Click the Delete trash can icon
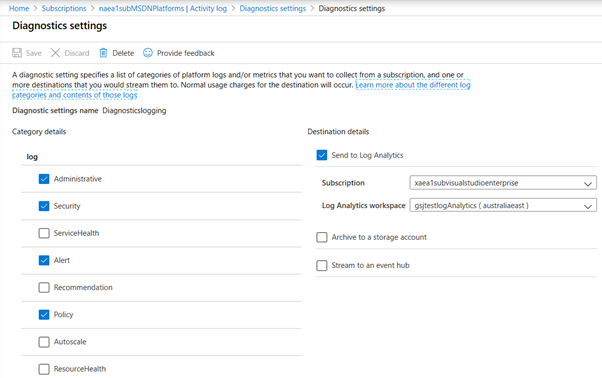602x378 pixels. pos(103,53)
